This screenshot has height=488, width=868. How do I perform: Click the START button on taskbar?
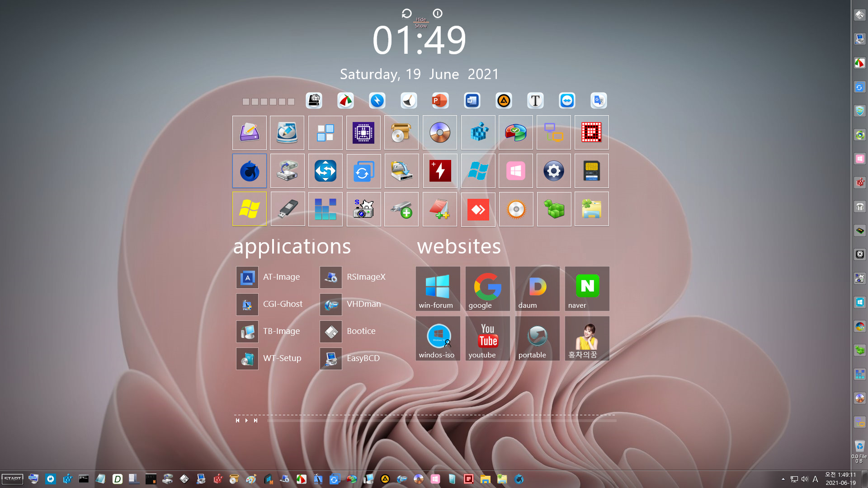click(x=13, y=479)
